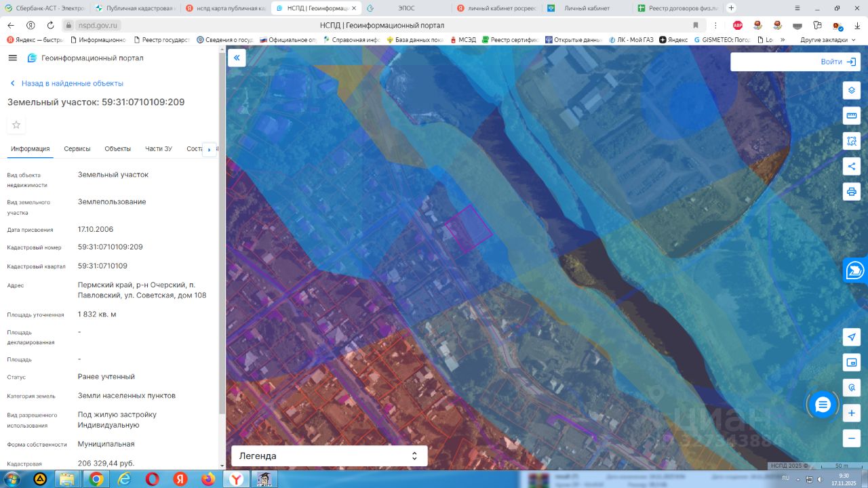
Task: Activate the area search selection tool
Action: [852, 140]
